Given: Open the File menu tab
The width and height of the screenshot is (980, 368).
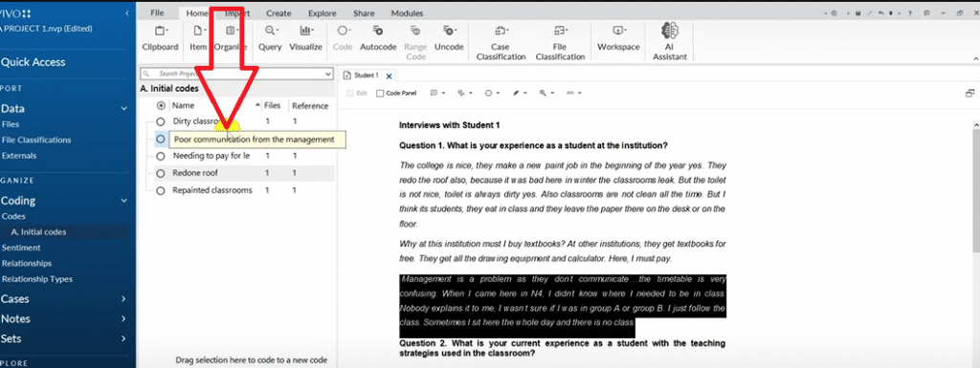Looking at the screenshot, I should [158, 13].
